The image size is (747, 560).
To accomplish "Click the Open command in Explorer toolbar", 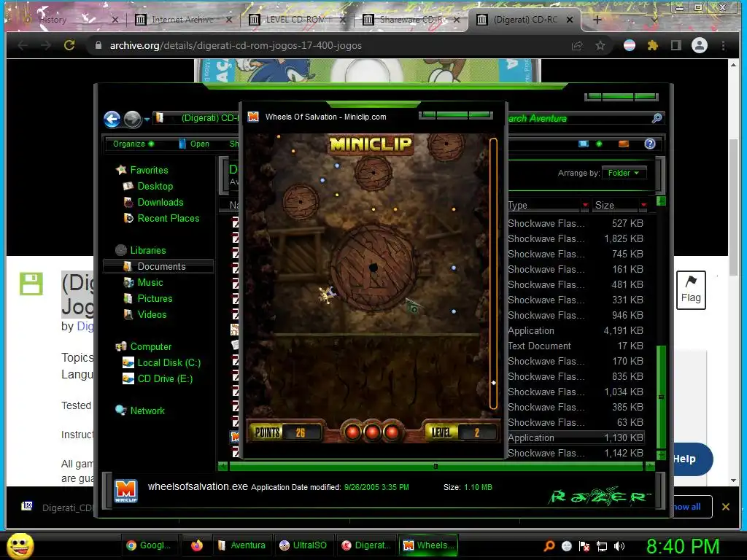I will (194, 144).
